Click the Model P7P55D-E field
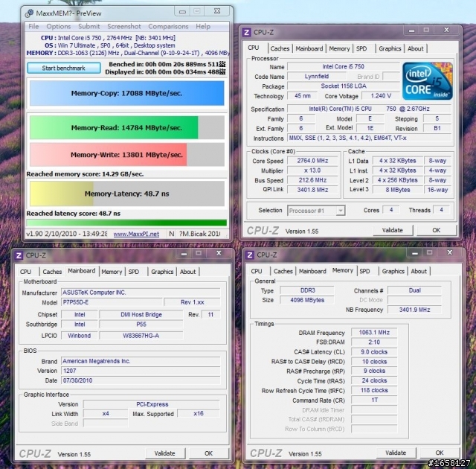 click(x=112, y=302)
